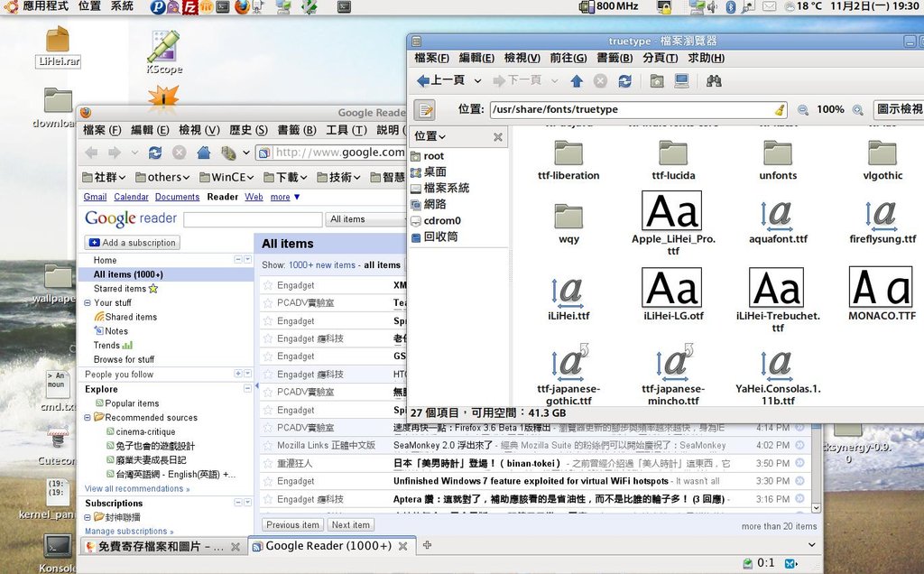This screenshot has height=574, width=924.
Task: Click Firefox reload button in Google Reader window
Action: [x=155, y=153]
